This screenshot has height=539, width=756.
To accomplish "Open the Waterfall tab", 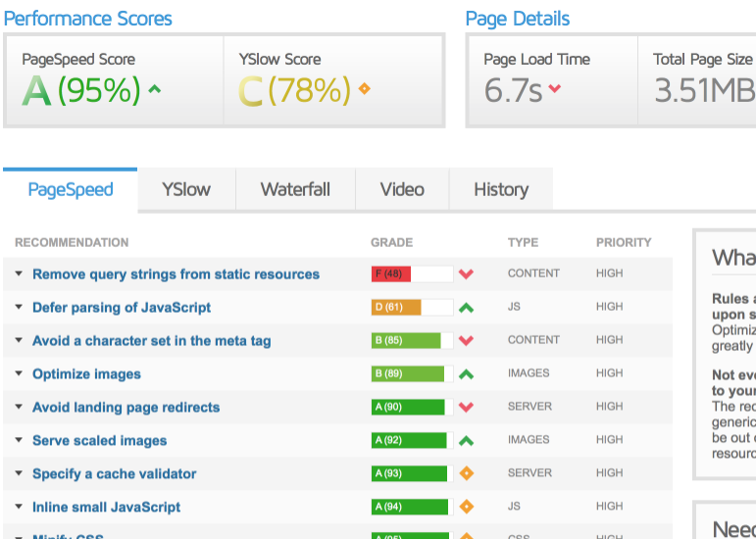I will [295, 189].
